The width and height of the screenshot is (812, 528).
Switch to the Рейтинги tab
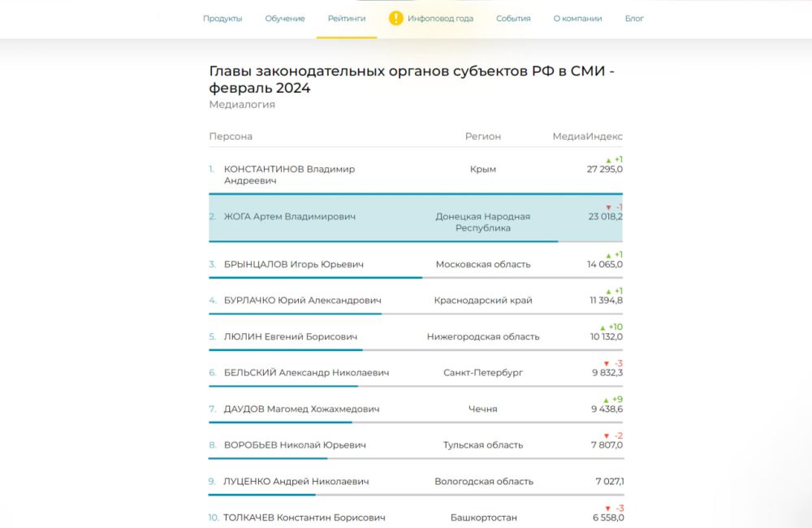(x=347, y=19)
